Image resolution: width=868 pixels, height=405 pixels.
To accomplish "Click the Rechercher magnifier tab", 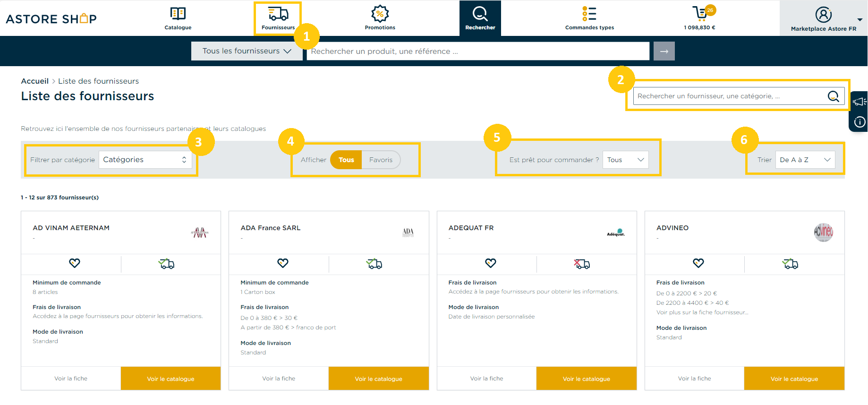I will [x=480, y=18].
